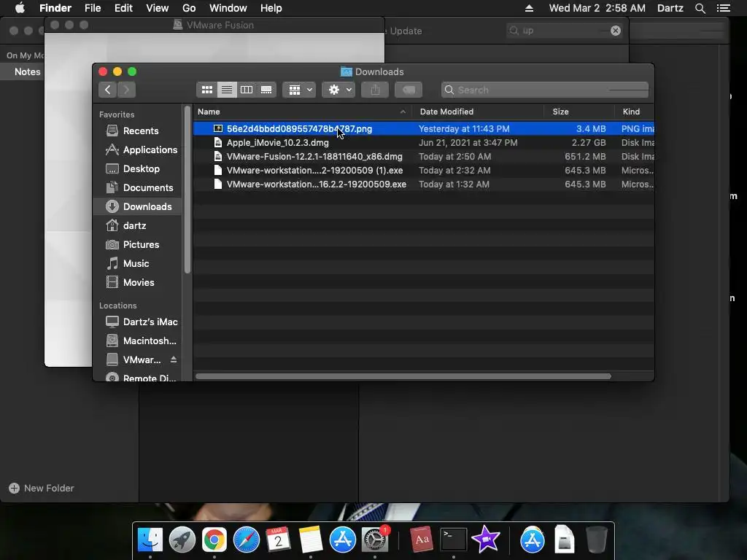Open the gear Action menu dropdown
The width and height of the screenshot is (747, 560).
point(338,90)
